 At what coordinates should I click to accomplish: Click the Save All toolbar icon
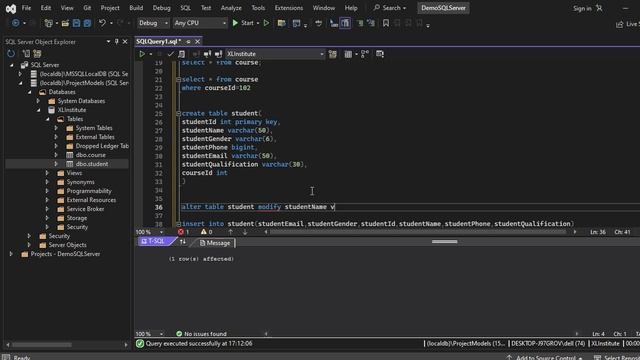click(x=87, y=23)
